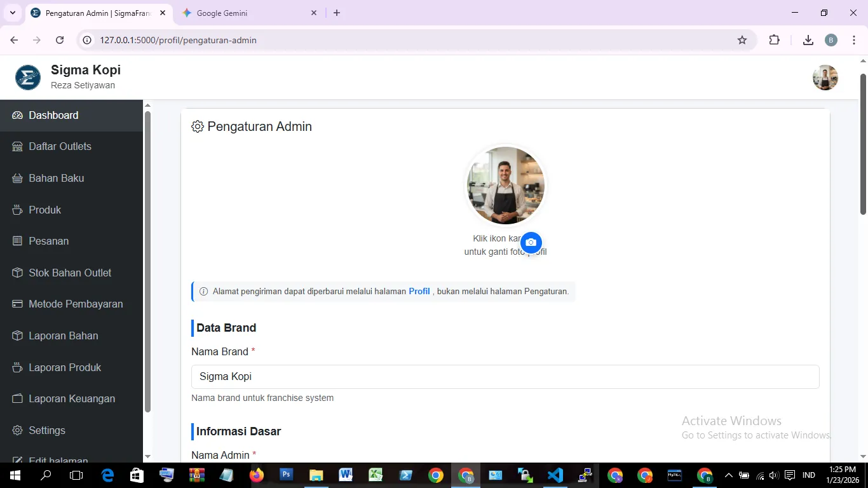Reload the current page
The width and height of the screenshot is (868, 488).
click(60, 40)
